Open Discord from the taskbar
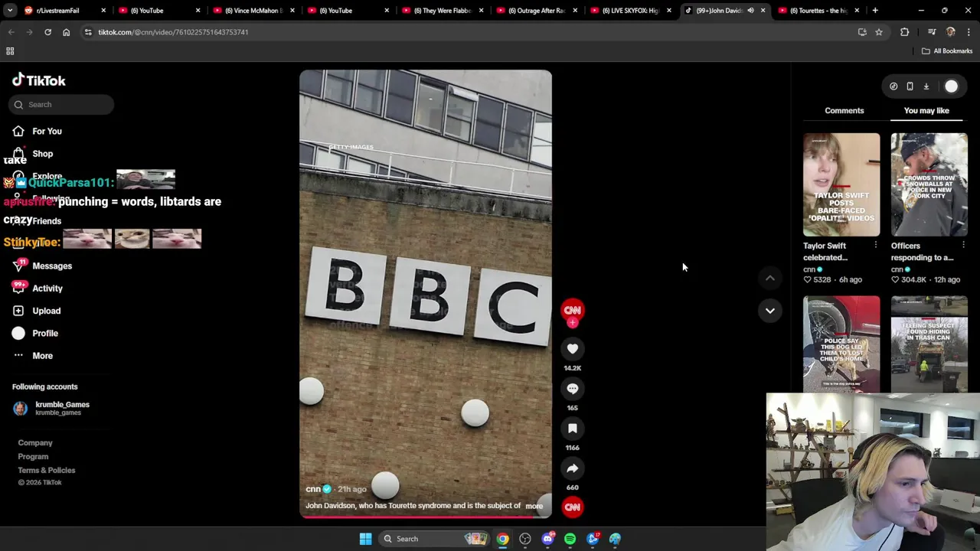This screenshot has height=551, width=980. click(x=547, y=539)
